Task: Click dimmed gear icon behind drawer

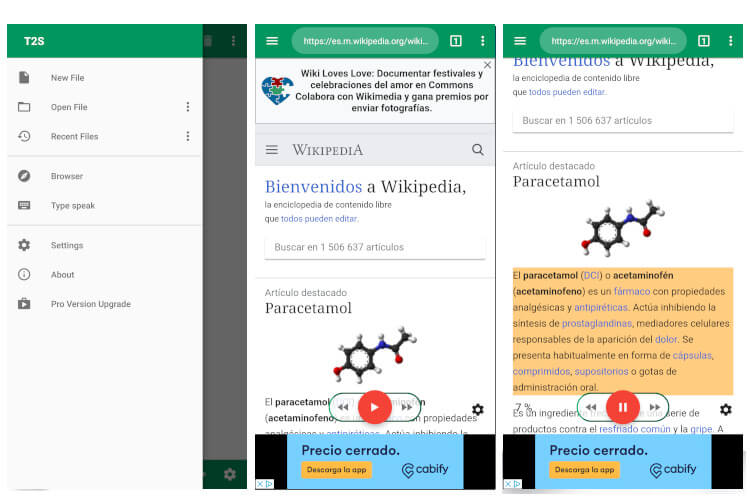Action: pyautogui.click(x=230, y=474)
